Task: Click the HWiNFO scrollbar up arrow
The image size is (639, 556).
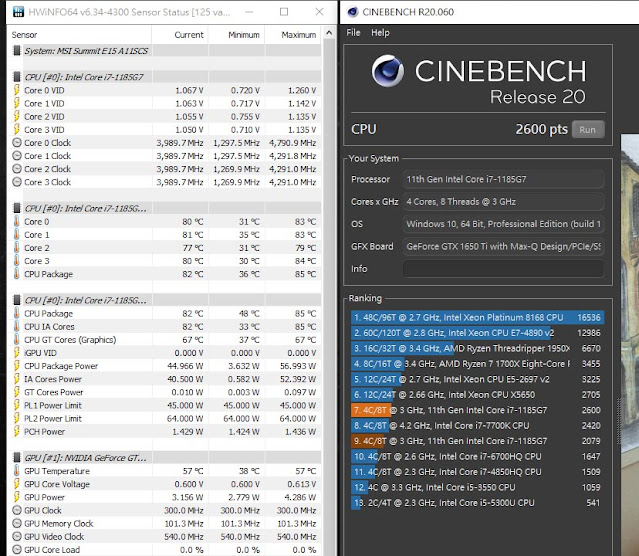Action: pos(329,33)
